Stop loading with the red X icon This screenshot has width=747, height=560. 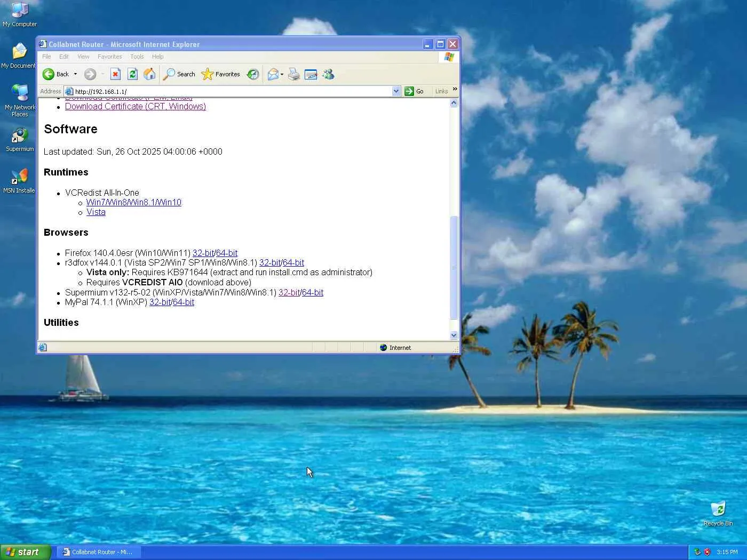[x=115, y=74]
